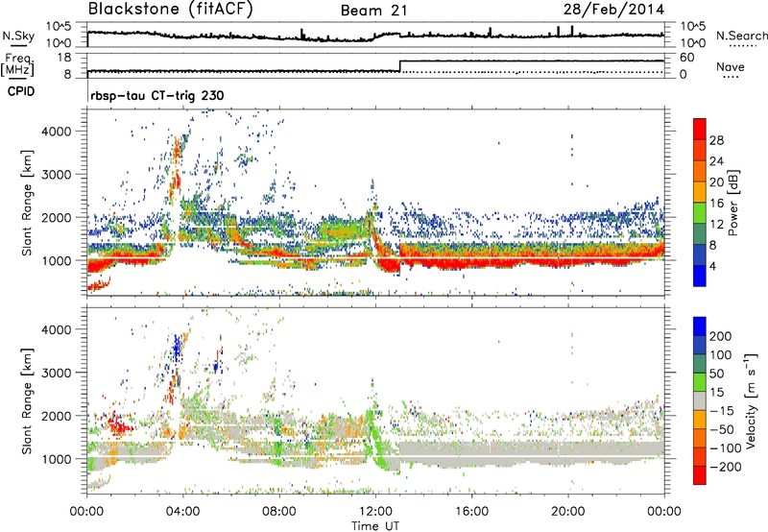Screen dimensions: 768x532
Task: Click the blue bottom of the power color bar
Action: coord(700,276)
